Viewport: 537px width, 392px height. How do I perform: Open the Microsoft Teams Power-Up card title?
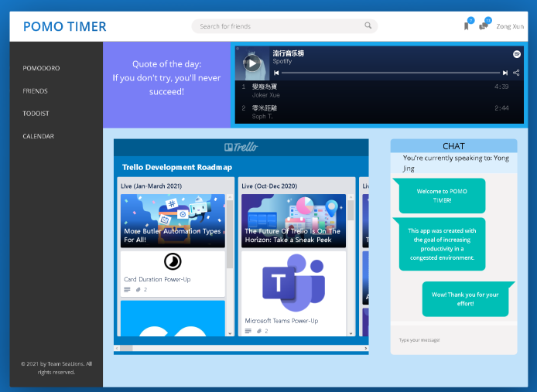(282, 321)
